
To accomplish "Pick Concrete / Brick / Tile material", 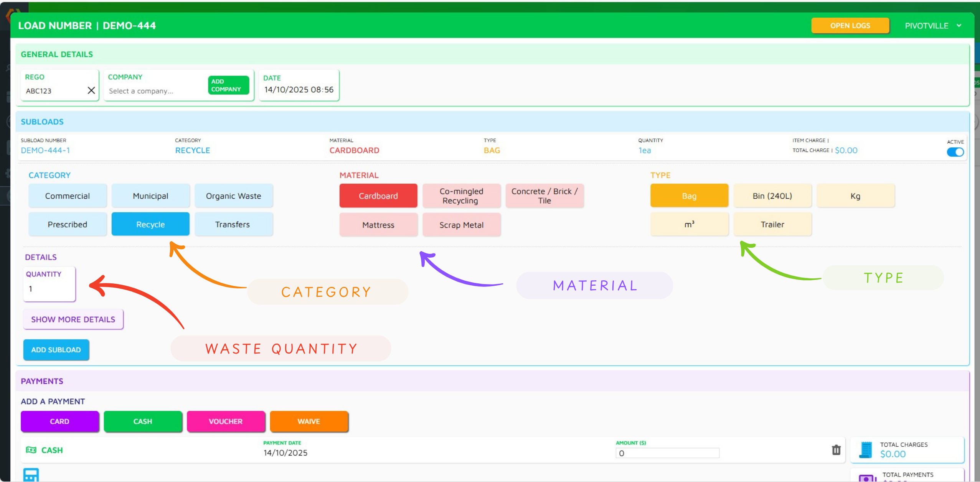I will 544,196.
